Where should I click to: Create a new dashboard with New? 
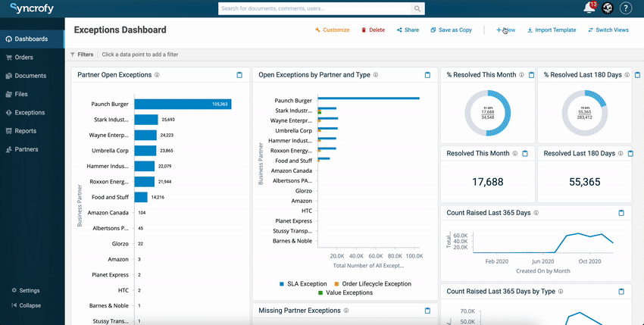tap(505, 30)
